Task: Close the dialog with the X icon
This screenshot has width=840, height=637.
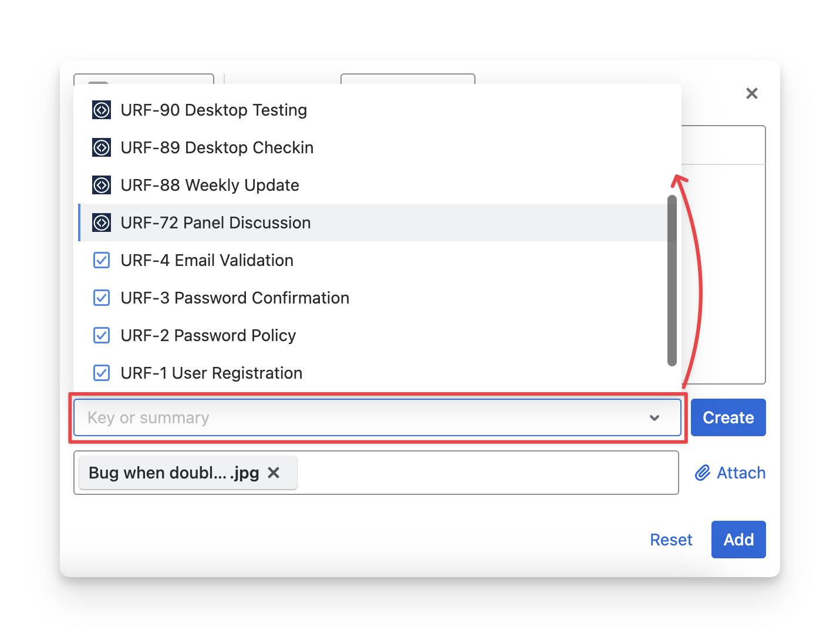Action: (751, 93)
